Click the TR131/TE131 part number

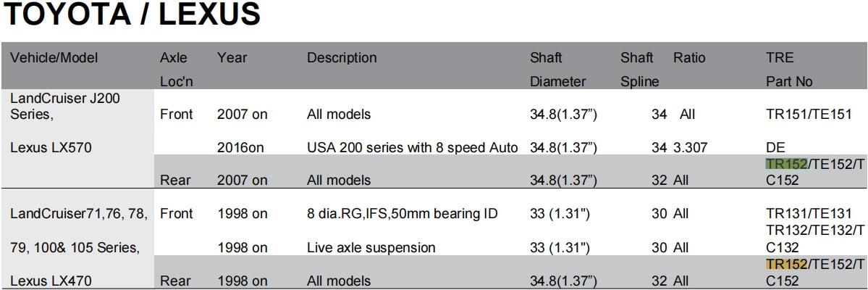coord(809,215)
